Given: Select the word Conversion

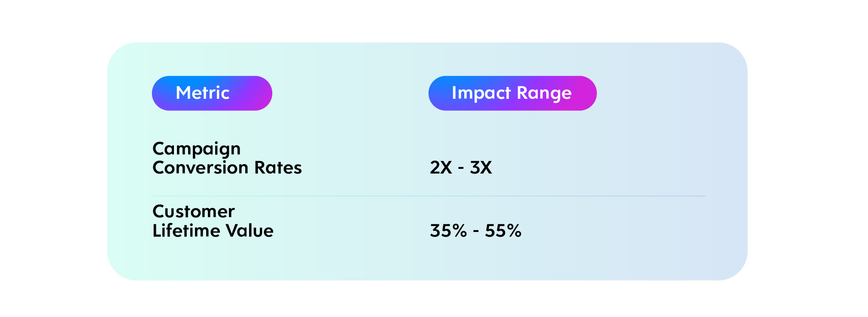Looking at the screenshot, I should (200, 168).
